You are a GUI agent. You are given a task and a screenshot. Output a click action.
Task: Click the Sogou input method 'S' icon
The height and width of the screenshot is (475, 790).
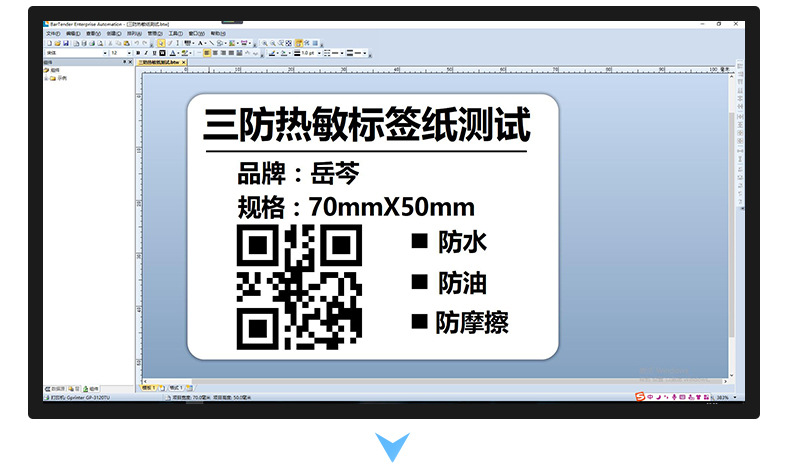pyautogui.click(x=640, y=397)
